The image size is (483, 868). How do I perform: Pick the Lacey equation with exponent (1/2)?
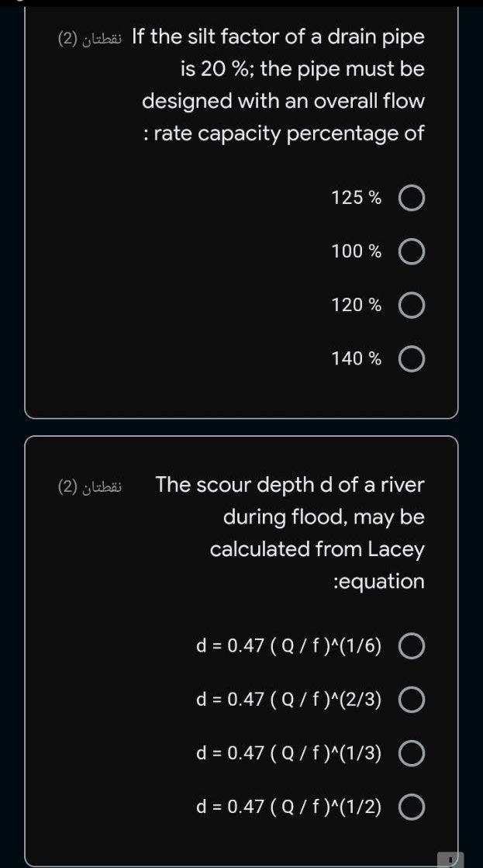point(412,807)
